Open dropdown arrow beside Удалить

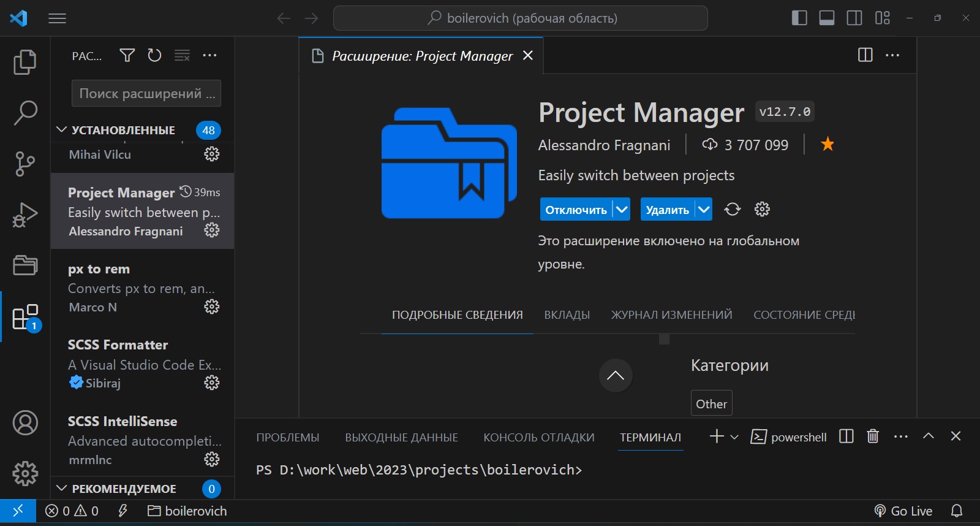[704, 210]
